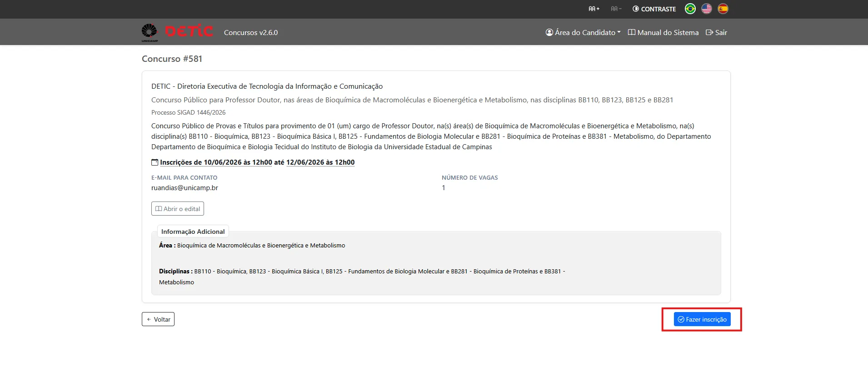Switch language to Brazilian Portuguese flag

tap(690, 9)
